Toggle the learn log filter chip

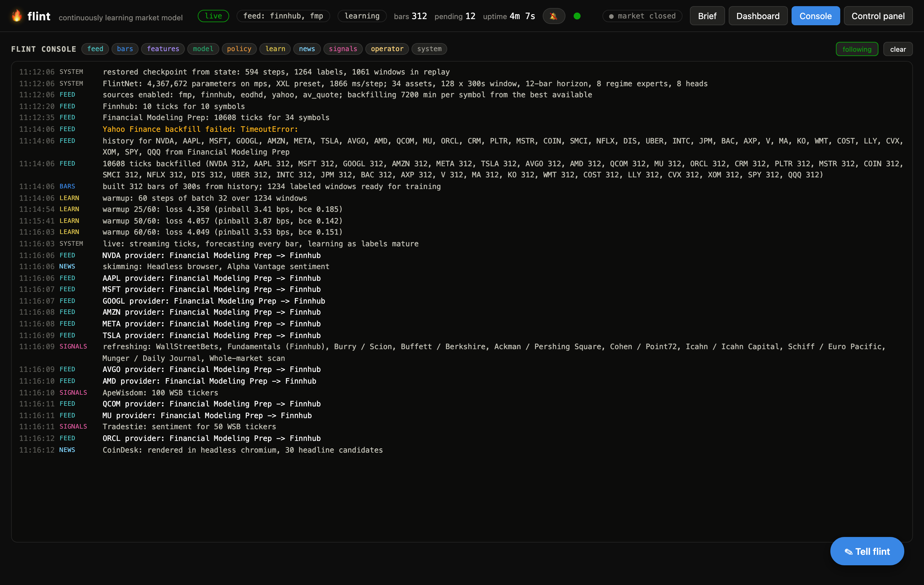[275, 49]
